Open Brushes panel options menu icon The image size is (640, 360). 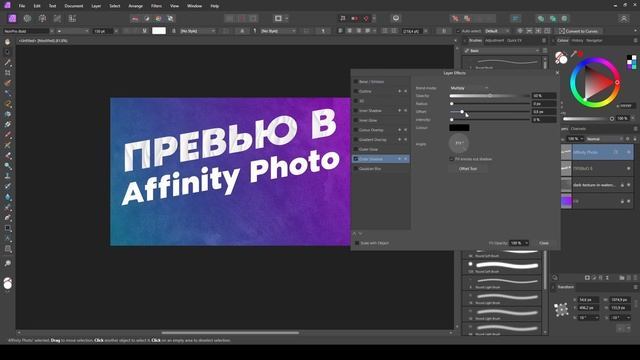544,40
